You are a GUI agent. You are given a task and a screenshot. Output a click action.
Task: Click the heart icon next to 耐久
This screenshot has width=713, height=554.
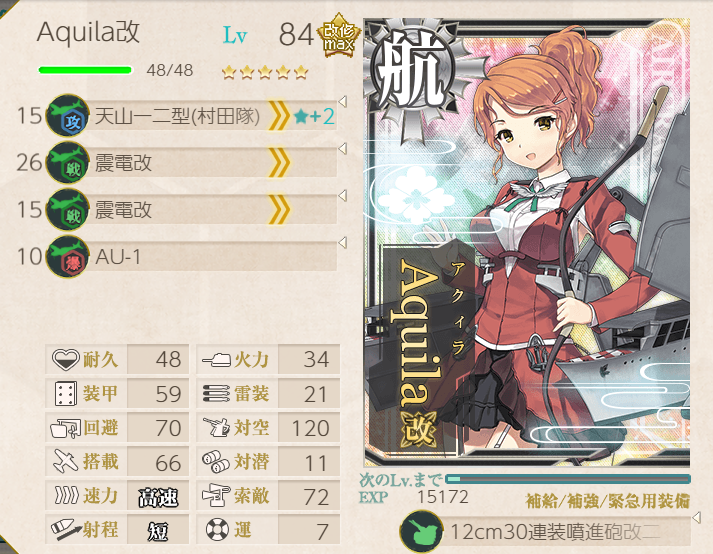tap(66, 359)
